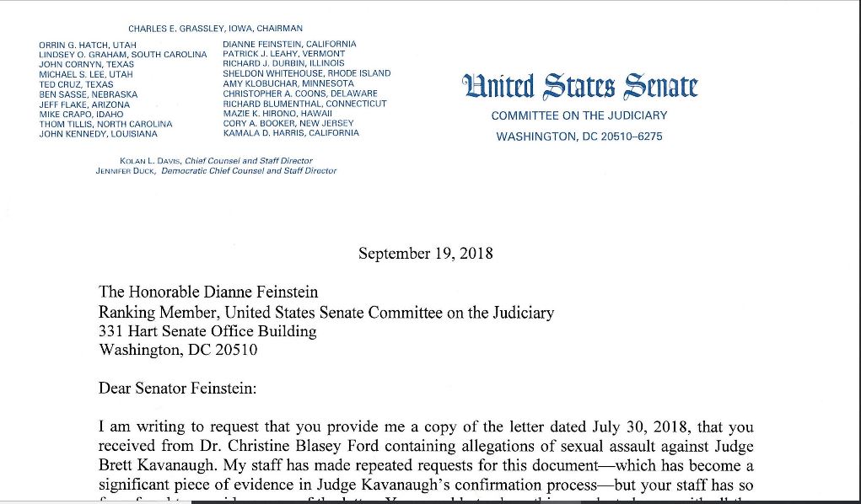
Task: Click Kolan L. Davis staff director line
Action: coord(216,160)
